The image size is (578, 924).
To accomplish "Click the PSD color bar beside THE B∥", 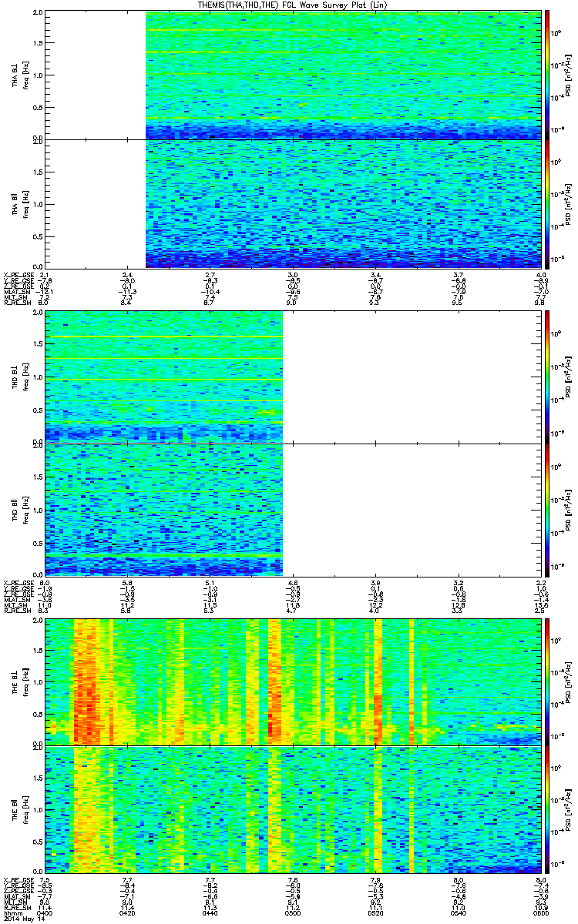I will click(548, 811).
